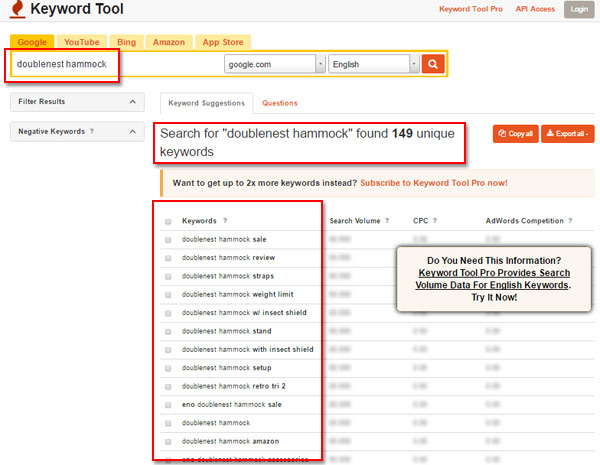Viewport: 600px width, 465px height.
Task: Switch to the App Store tab
Action: click(223, 42)
